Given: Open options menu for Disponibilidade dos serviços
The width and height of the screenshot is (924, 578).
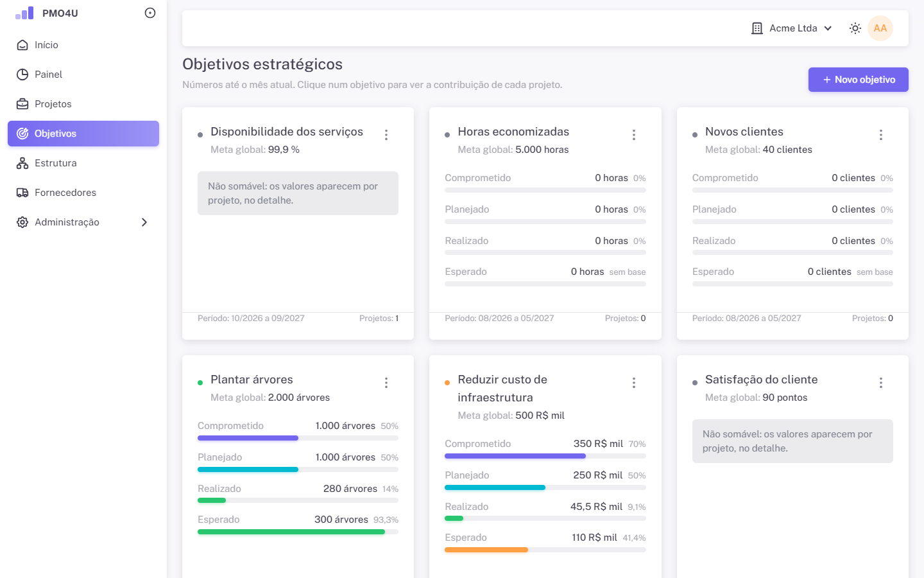Looking at the screenshot, I should [386, 135].
